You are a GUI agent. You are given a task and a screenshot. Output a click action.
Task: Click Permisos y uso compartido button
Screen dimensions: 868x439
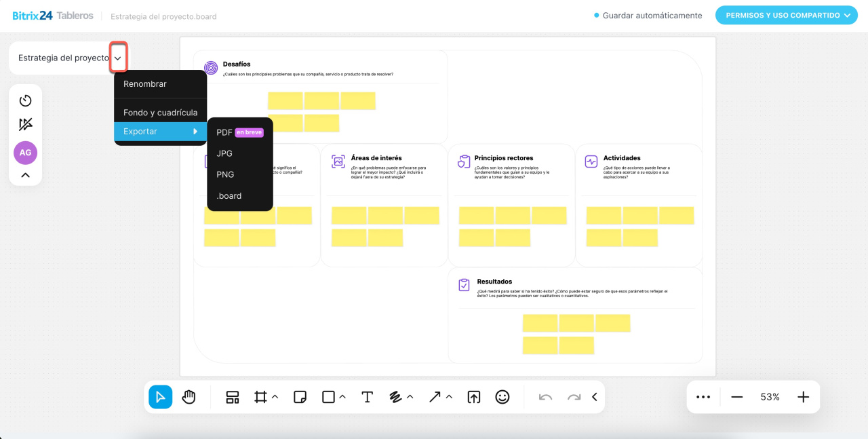tap(786, 15)
